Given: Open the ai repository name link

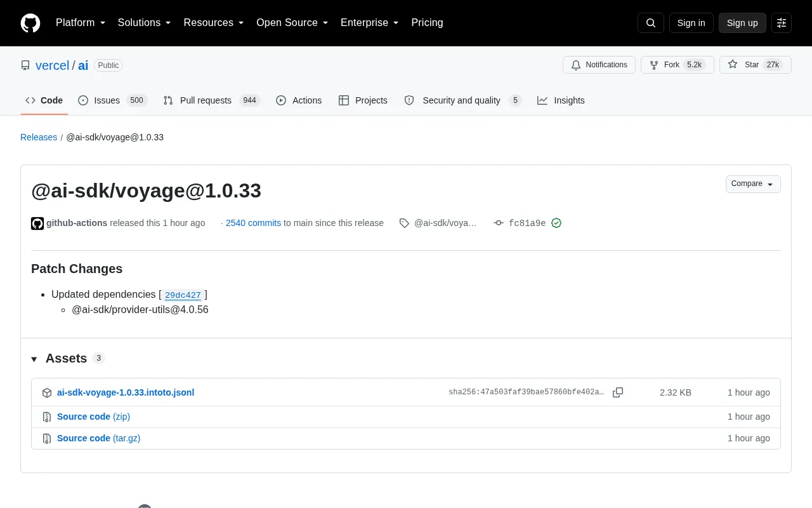Looking at the screenshot, I should (83, 65).
